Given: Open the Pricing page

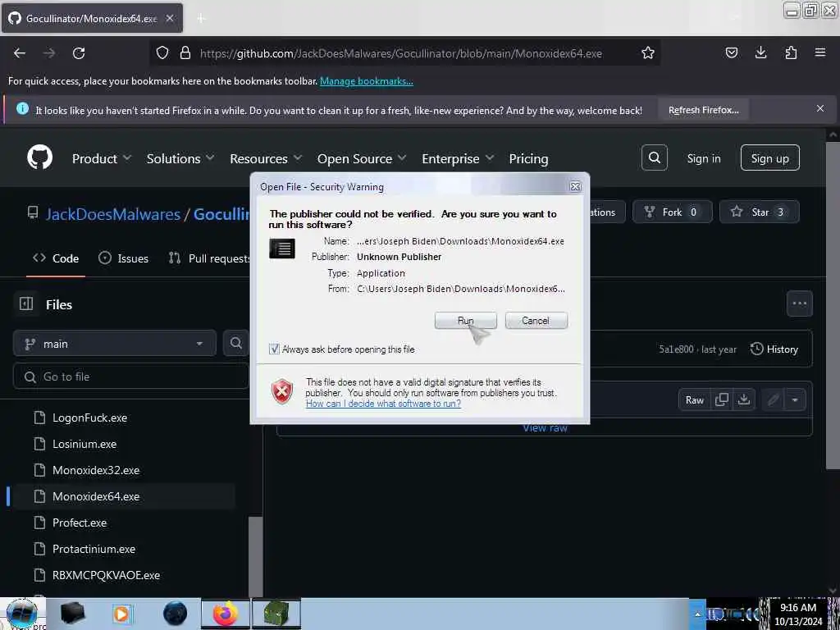Looking at the screenshot, I should pos(529,158).
